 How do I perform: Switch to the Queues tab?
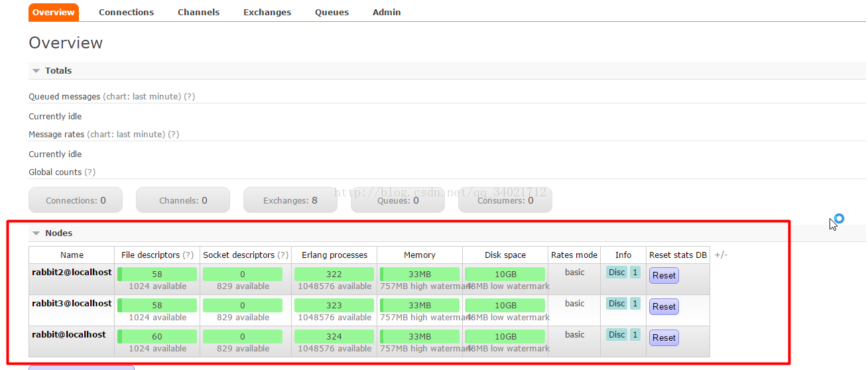click(x=332, y=12)
